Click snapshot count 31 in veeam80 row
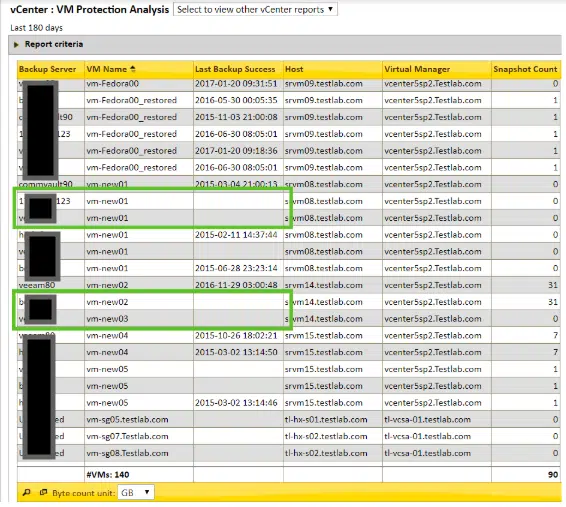This screenshot has height=507, width=566. tap(553, 285)
